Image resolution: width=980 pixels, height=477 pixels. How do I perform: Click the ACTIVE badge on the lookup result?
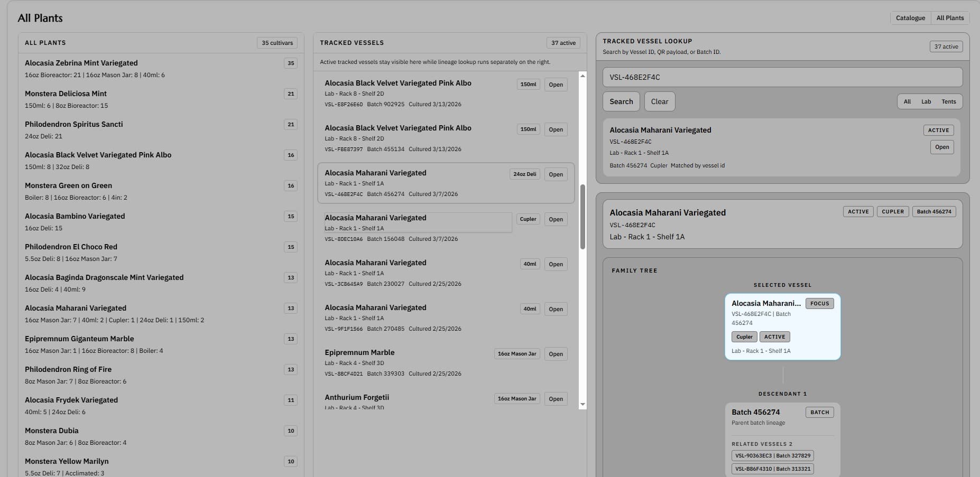(938, 130)
